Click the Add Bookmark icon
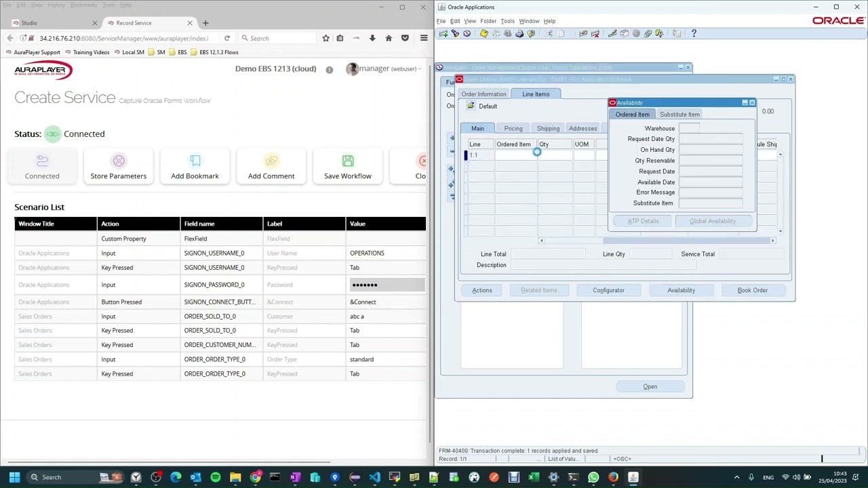Screen dimensions: 868x488 tap(195, 161)
